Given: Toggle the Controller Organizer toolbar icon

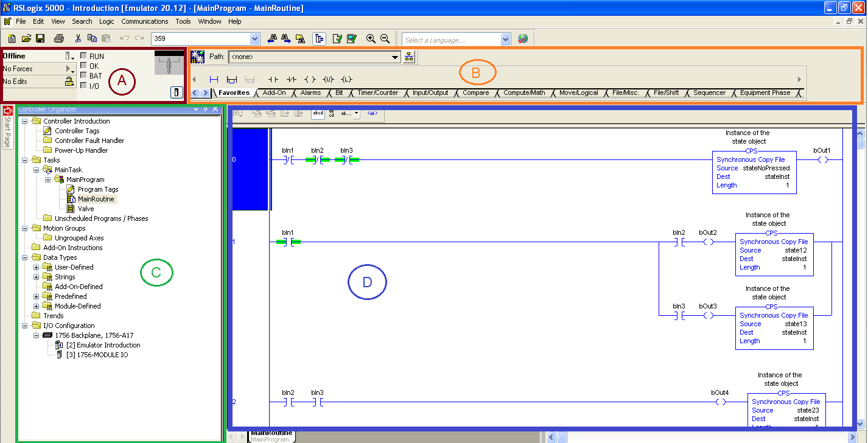Looking at the screenshot, I should click(x=319, y=38).
